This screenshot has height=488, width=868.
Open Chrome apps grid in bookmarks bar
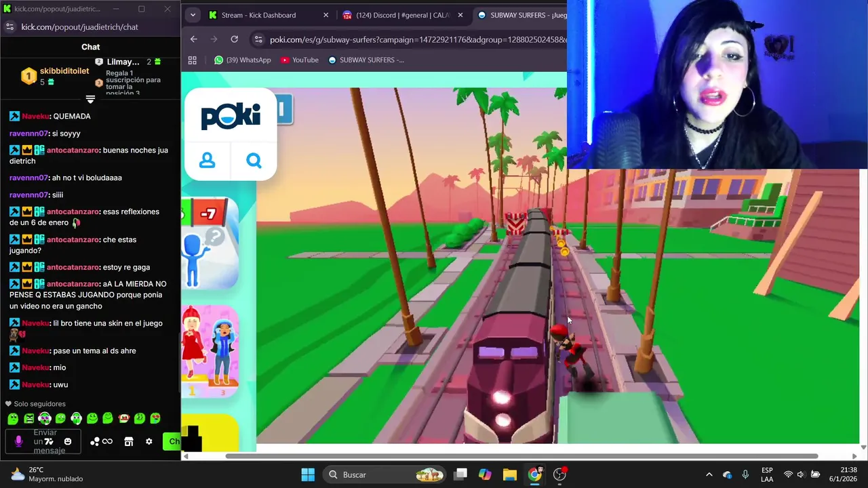(x=193, y=60)
